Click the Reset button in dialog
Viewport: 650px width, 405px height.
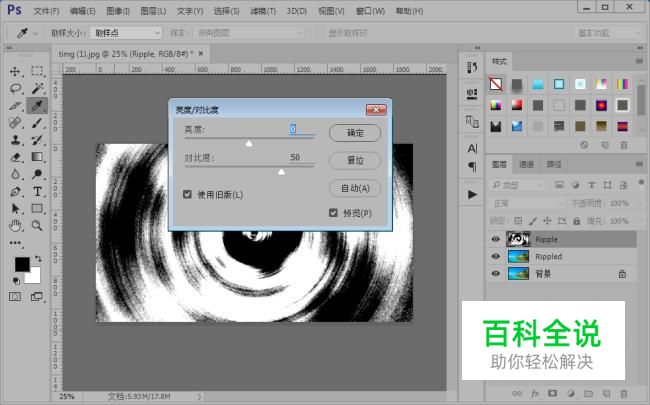point(355,160)
